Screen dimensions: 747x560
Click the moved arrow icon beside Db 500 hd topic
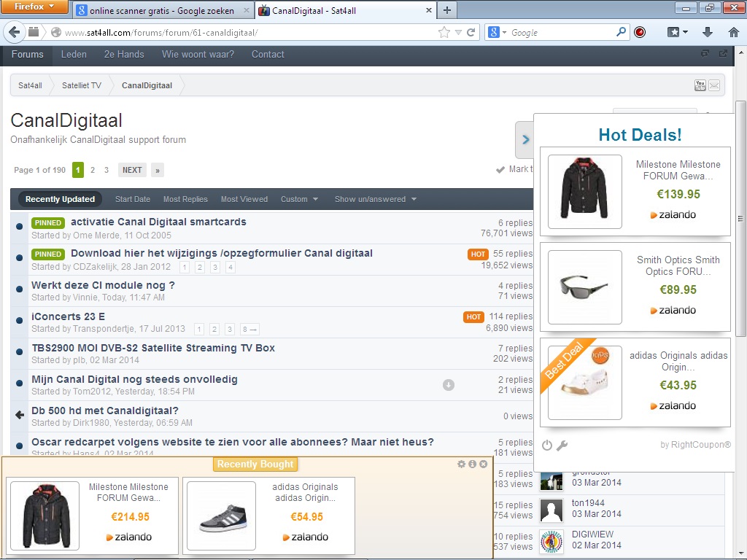tap(20, 415)
